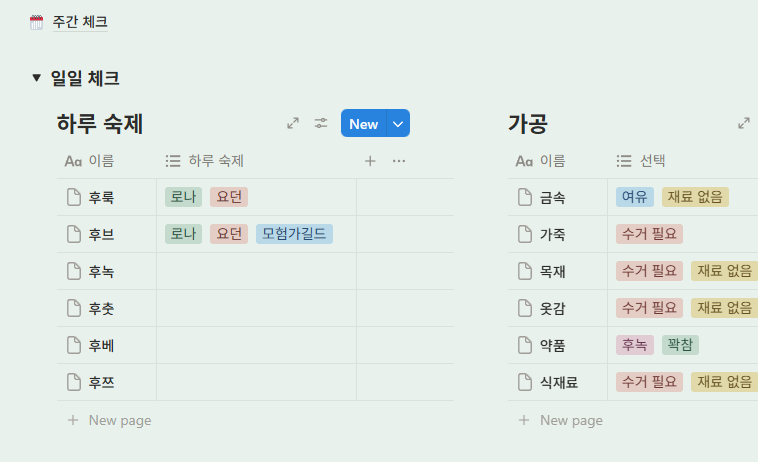Open the 후녹 page name in 하루 숙제
The height and width of the screenshot is (462, 758).
pyautogui.click(x=101, y=272)
